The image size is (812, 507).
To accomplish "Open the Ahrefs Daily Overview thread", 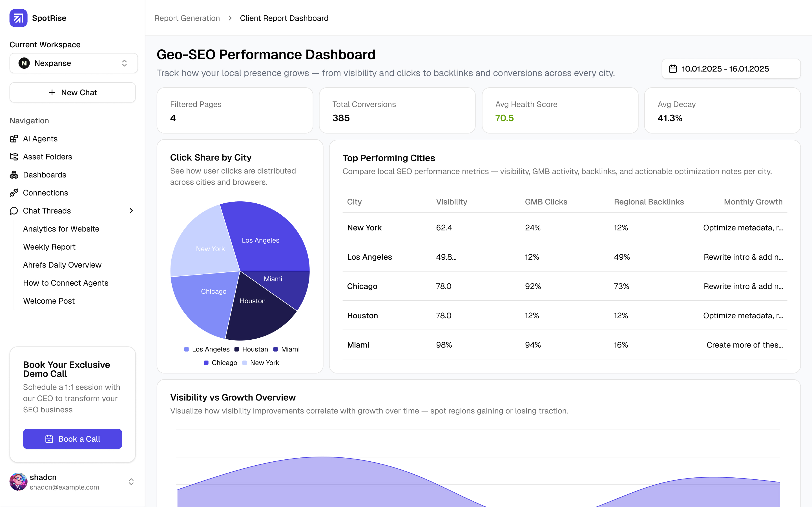I will tap(62, 265).
